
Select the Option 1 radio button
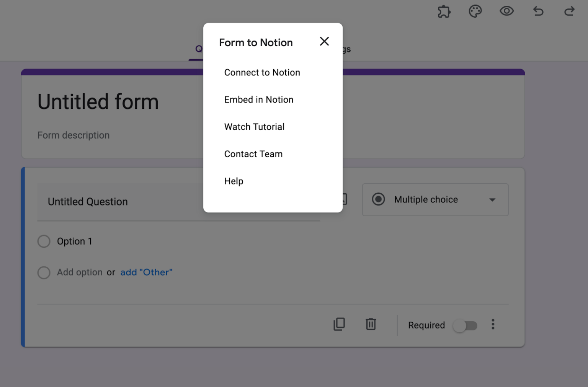click(x=44, y=241)
